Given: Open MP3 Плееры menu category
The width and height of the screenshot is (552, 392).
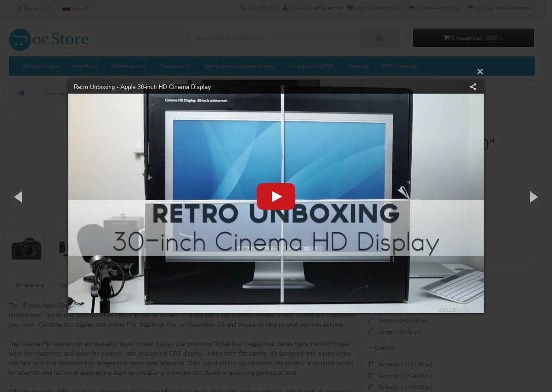Looking at the screenshot, I should tap(400, 66).
